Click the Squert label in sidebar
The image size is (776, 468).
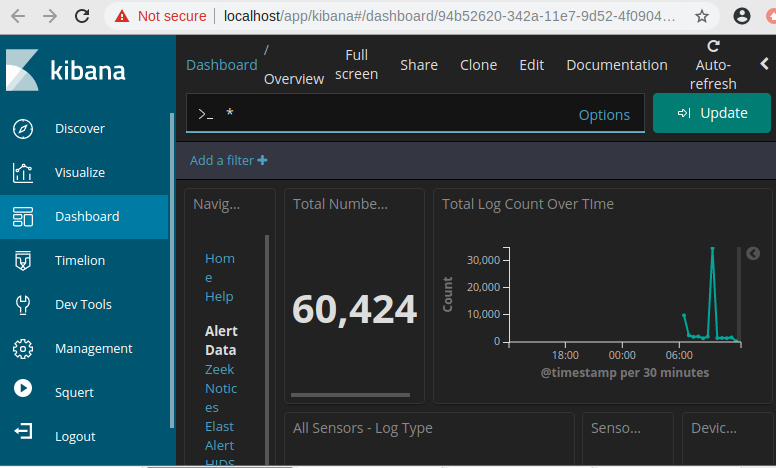74,393
